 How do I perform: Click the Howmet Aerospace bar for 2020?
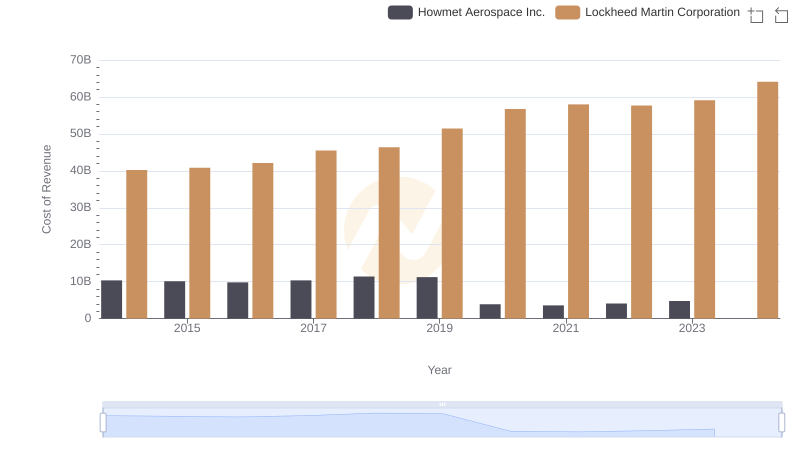[490, 311]
